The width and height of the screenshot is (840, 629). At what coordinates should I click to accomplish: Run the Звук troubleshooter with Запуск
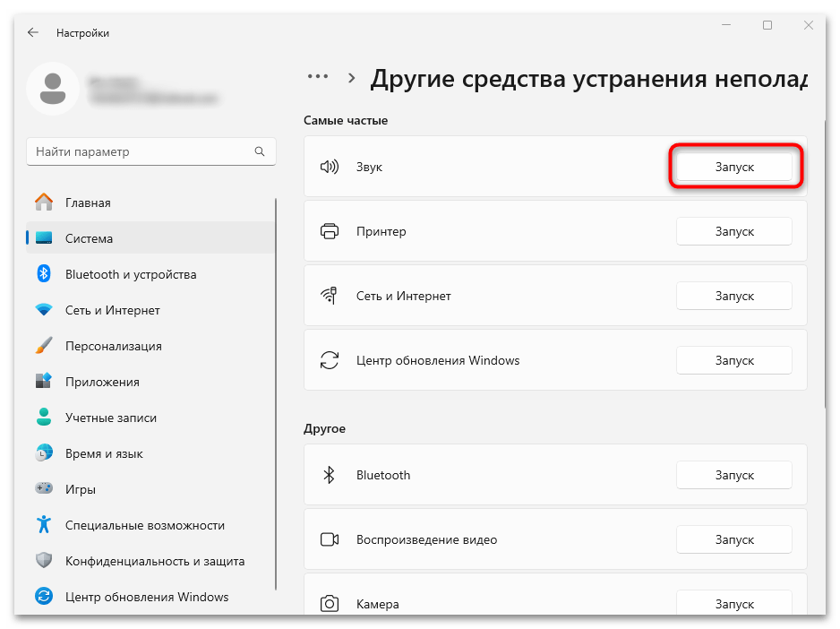click(x=734, y=166)
